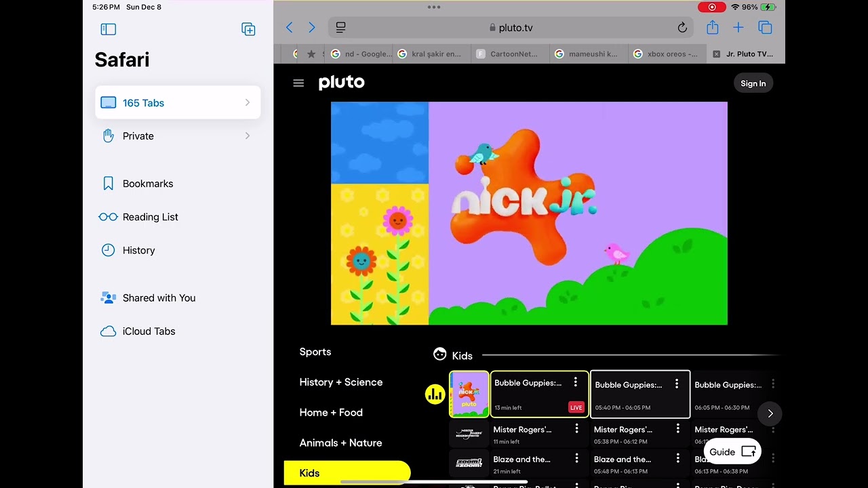Add a new tab with the plus icon
The height and width of the screenshot is (488, 868).
(738, 28)
